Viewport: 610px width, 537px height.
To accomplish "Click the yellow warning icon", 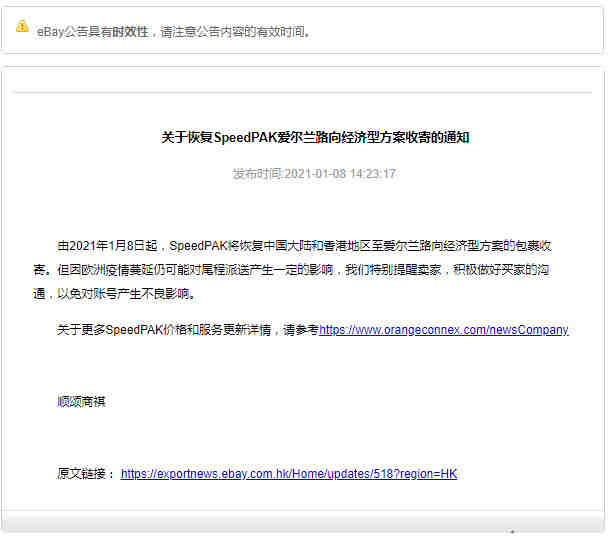I will (22, 26).
